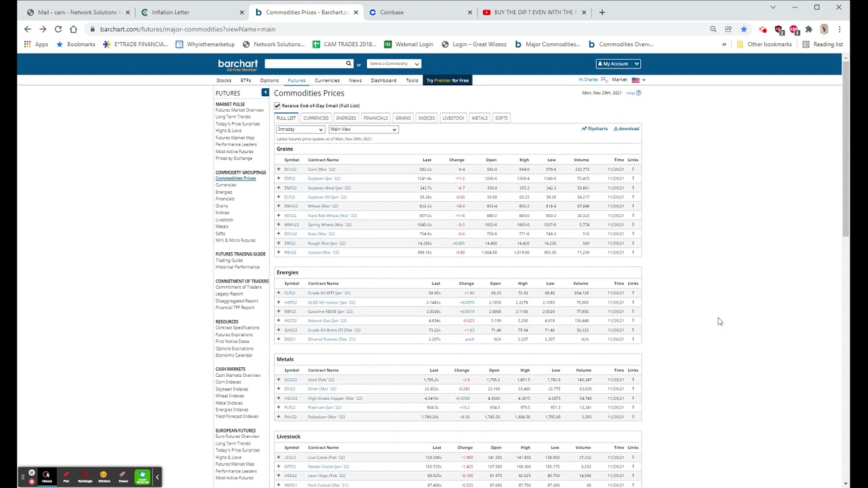Collapse the recorder toolbar with the arrow
The height and width of the screenshot is (488, 868).
(157, 477)
